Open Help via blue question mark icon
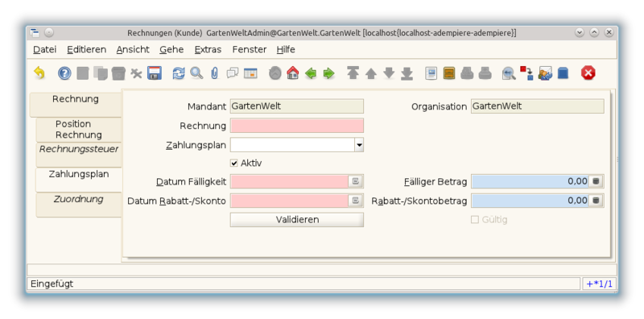The height and width of the screenshot is (319, 644). (64, 73)
